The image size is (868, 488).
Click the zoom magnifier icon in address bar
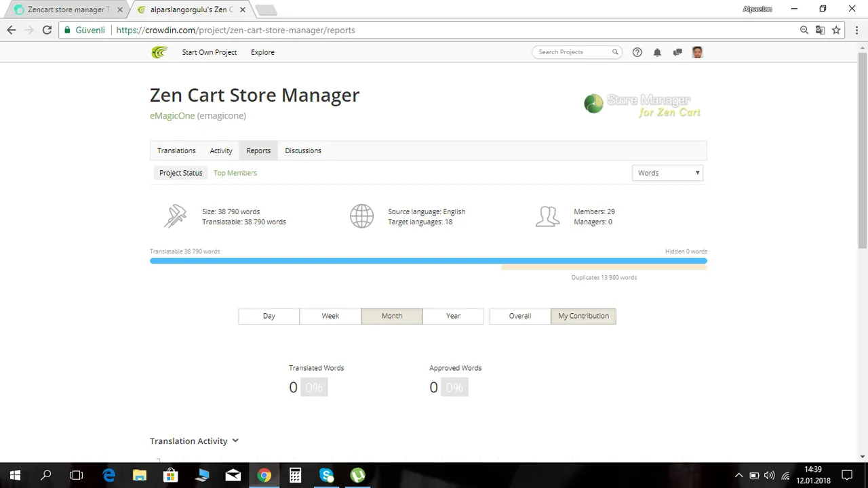coord(804,30)
